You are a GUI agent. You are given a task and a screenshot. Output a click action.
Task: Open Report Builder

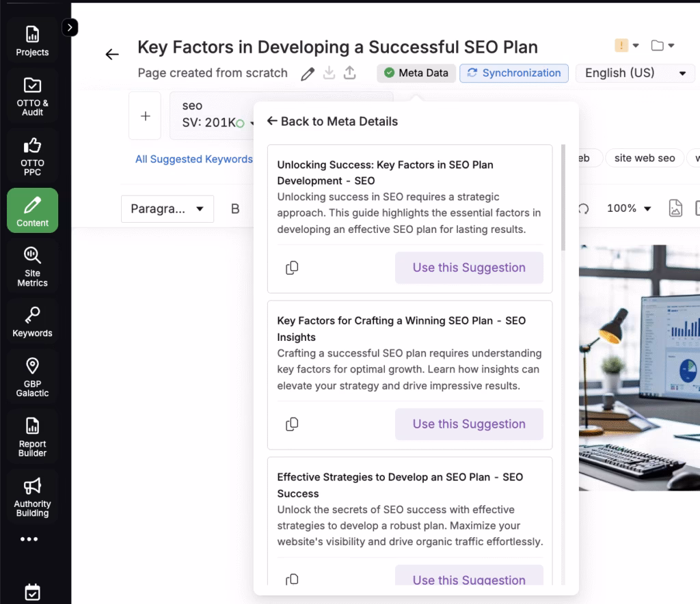tap(32, 437)
